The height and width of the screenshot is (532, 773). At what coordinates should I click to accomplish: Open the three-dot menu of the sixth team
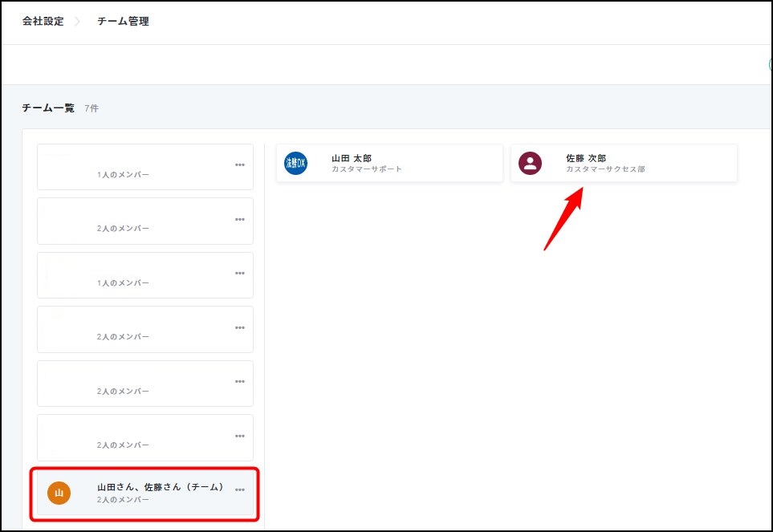[240, 437]
